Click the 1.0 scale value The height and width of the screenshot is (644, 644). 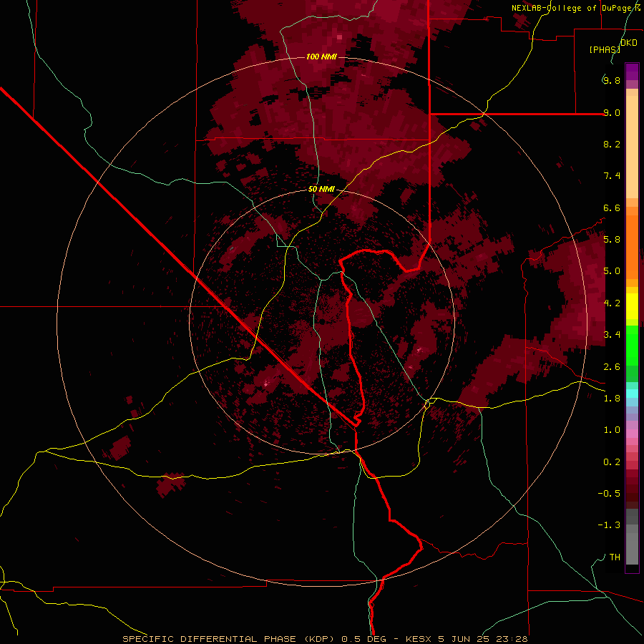(612, 430)
